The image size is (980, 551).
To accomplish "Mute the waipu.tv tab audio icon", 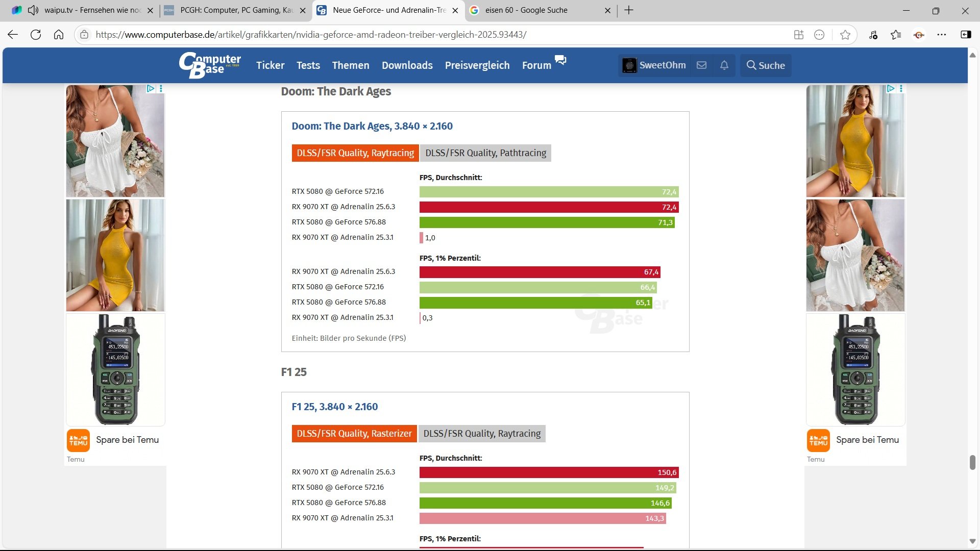I will coord(33,10).
